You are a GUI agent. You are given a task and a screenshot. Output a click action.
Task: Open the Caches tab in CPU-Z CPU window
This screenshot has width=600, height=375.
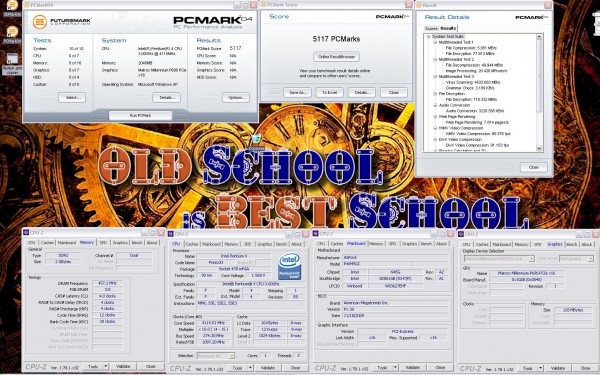(192, 244)
